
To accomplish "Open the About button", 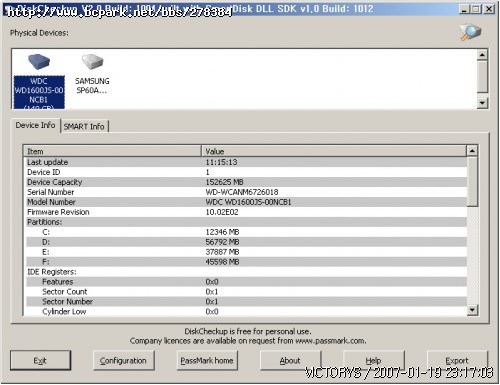I will 290,360.
